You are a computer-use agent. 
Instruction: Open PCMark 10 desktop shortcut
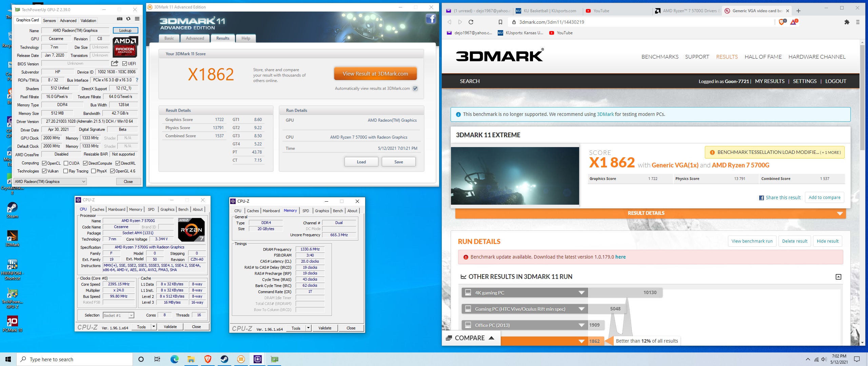coord(12,324)
